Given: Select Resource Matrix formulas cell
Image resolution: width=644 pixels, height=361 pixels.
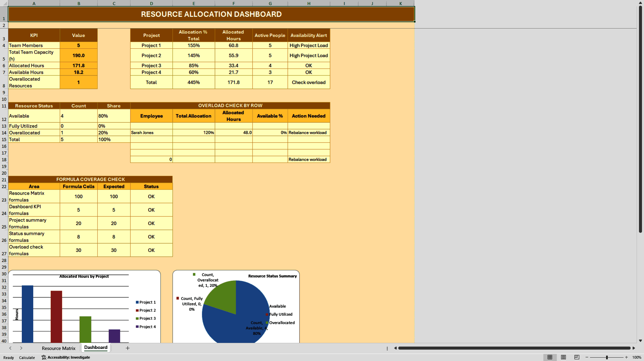Looking at the screenshot, I should pyautogui.click(x=34, y=196).
